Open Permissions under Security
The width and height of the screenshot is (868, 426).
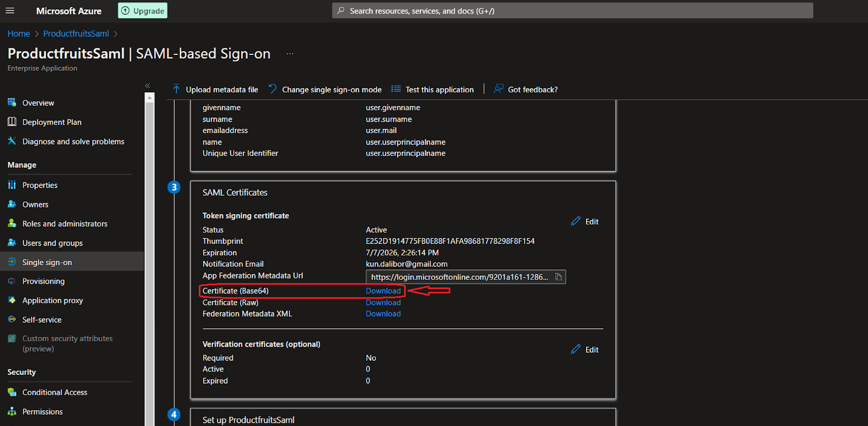42,412
